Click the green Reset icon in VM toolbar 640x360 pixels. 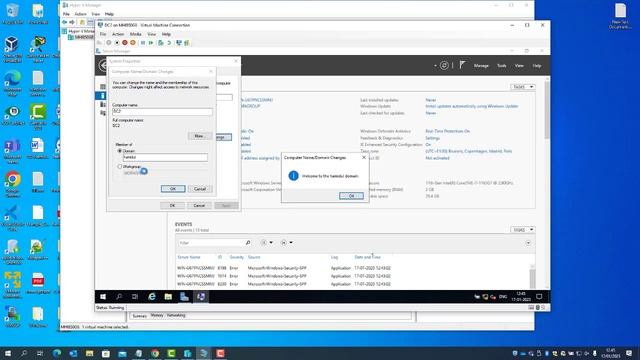pos(151,42)
